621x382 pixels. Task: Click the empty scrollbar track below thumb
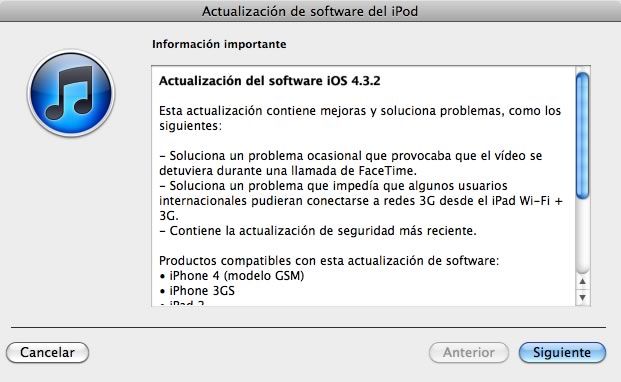582,236
